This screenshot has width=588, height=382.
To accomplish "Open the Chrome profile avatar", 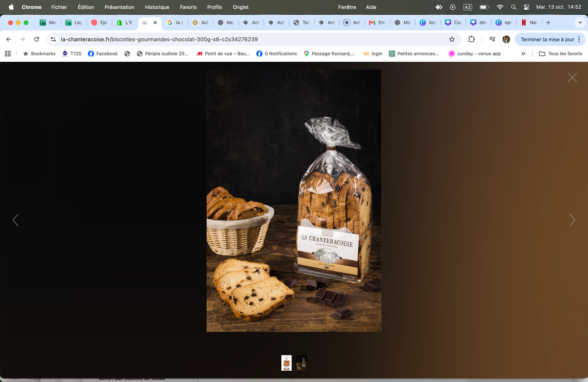I will (506, 39).
